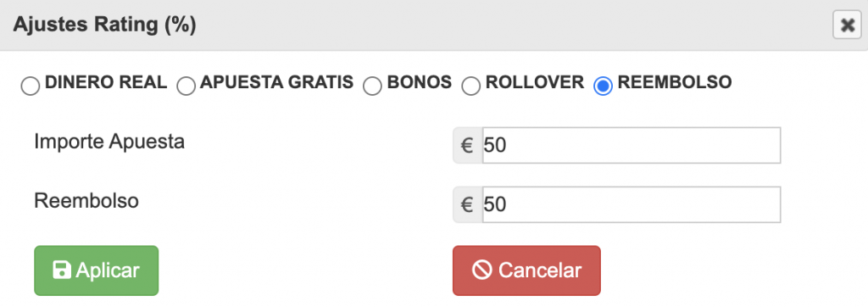The image size is (868, 307).
Task: Click the APUESTA GRATIS label text
Action: (x=277, y=82)
